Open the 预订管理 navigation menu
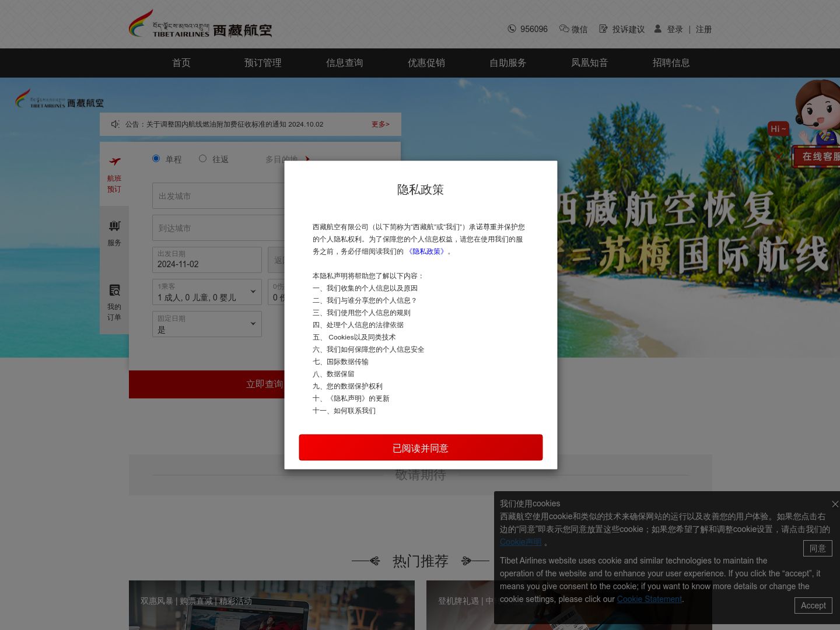Screen dimensions: 840x630 pyautogui.click(x=262, y=63)
